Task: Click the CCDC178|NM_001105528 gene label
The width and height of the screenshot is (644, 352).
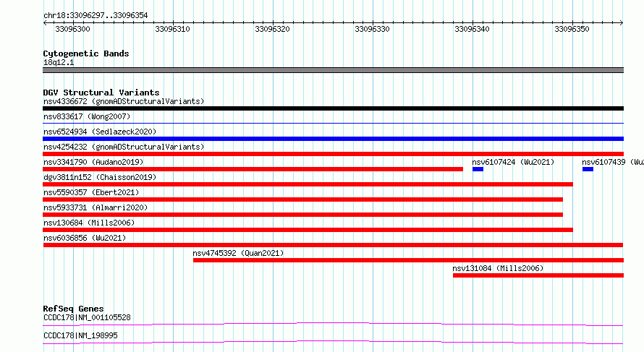Action: [87, 317]
